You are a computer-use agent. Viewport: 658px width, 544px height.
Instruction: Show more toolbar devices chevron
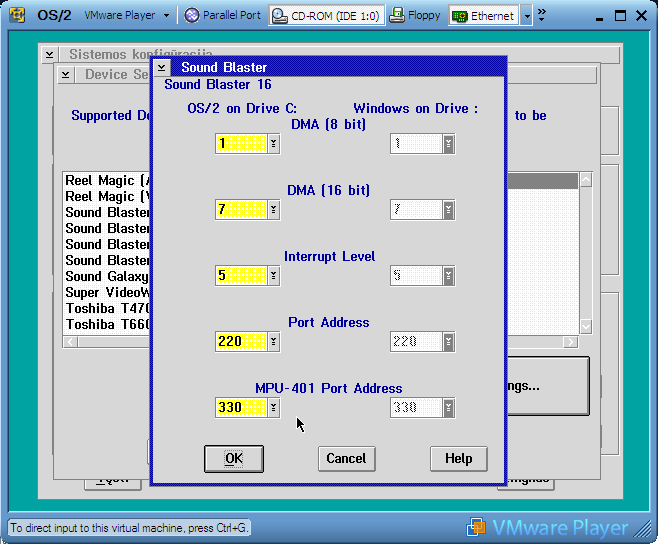coord(542,15)
